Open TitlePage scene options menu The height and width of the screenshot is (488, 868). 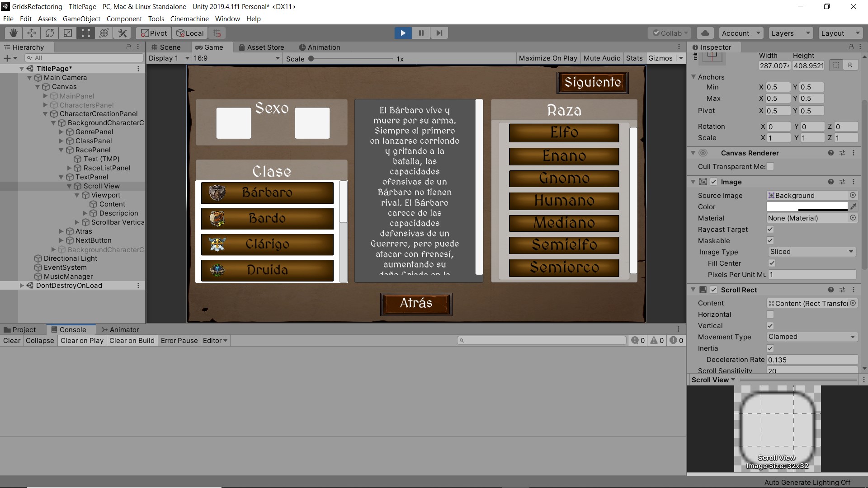[x=138, y=69]
